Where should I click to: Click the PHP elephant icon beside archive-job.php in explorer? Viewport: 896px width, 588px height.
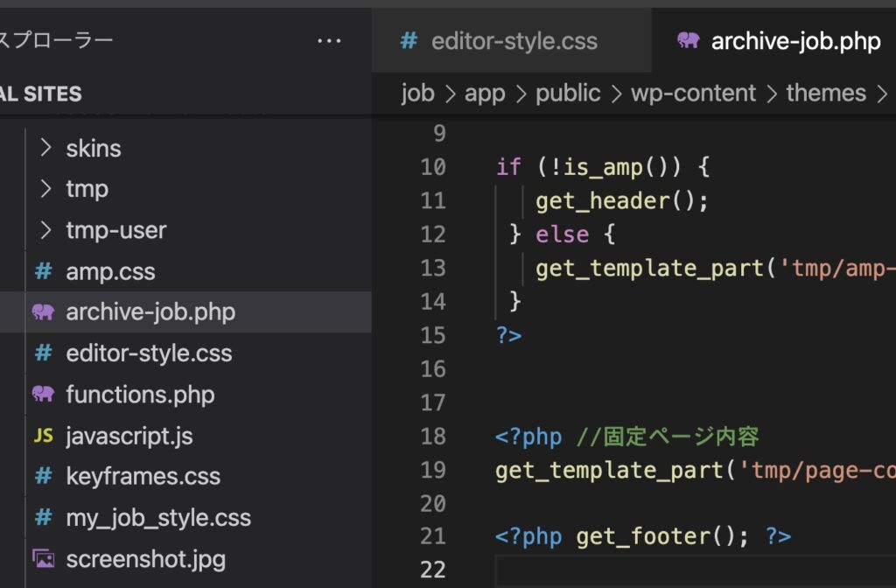point(43,312)
